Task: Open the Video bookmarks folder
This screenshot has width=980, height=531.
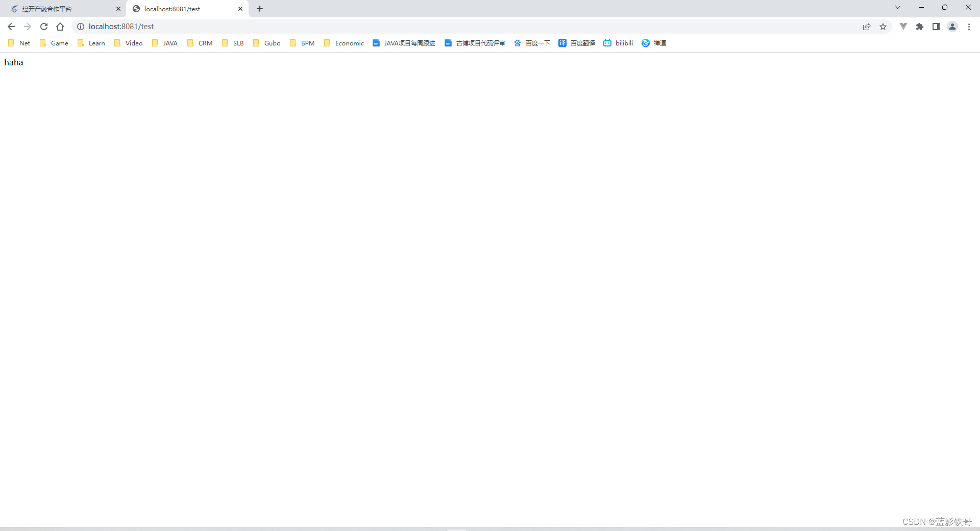Action: [129, 43]
